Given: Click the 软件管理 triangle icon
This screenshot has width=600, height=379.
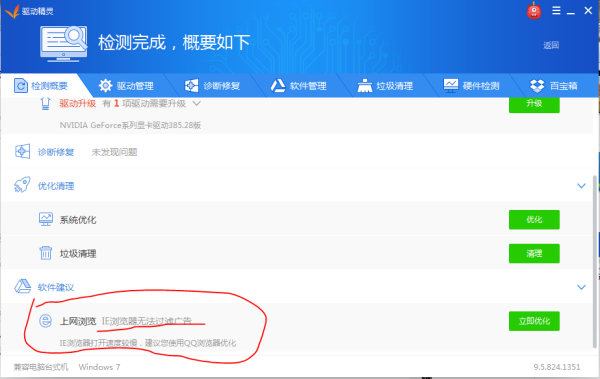Looking at the screenshot, I should click(278, 86).
